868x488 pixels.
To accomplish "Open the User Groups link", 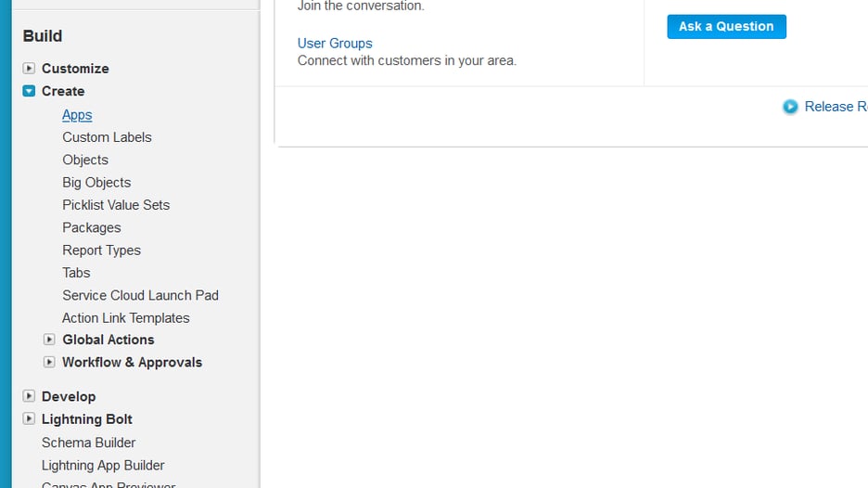I will point(335,44).
